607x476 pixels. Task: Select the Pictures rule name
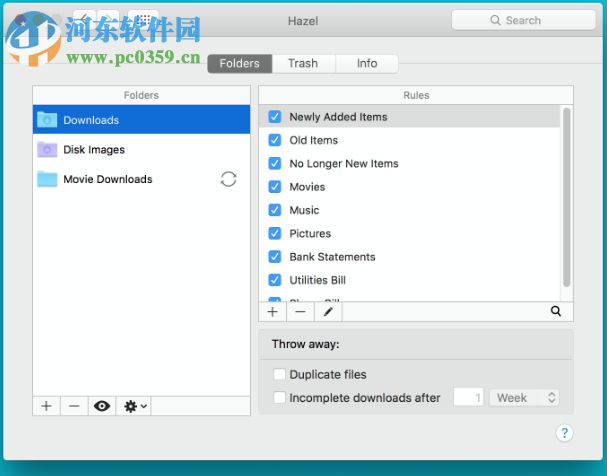310,233
